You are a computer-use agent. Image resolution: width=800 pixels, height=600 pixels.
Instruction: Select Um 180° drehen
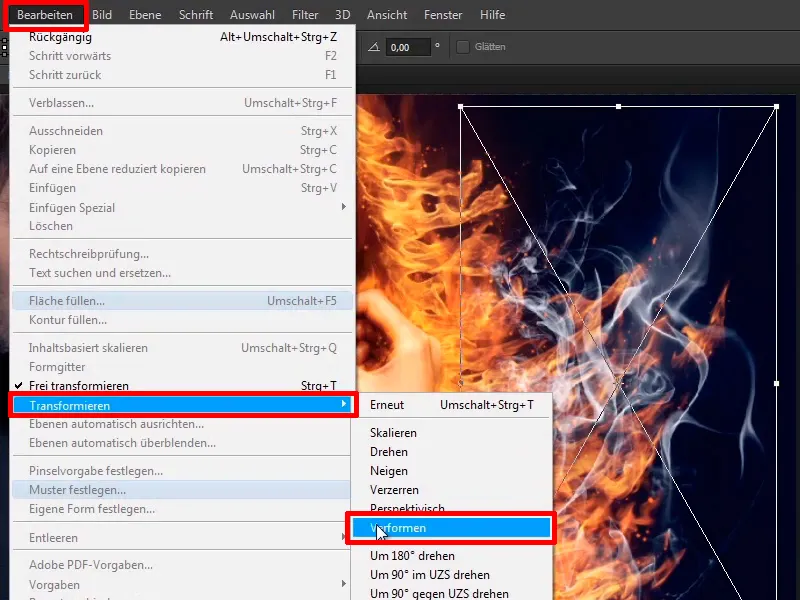pyautogui.click(x=451, y=556)
